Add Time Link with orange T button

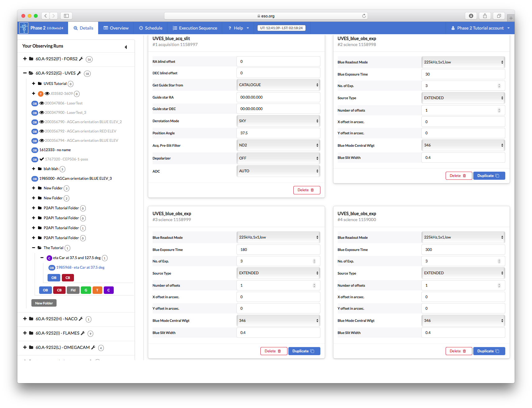tap(97, 290)
